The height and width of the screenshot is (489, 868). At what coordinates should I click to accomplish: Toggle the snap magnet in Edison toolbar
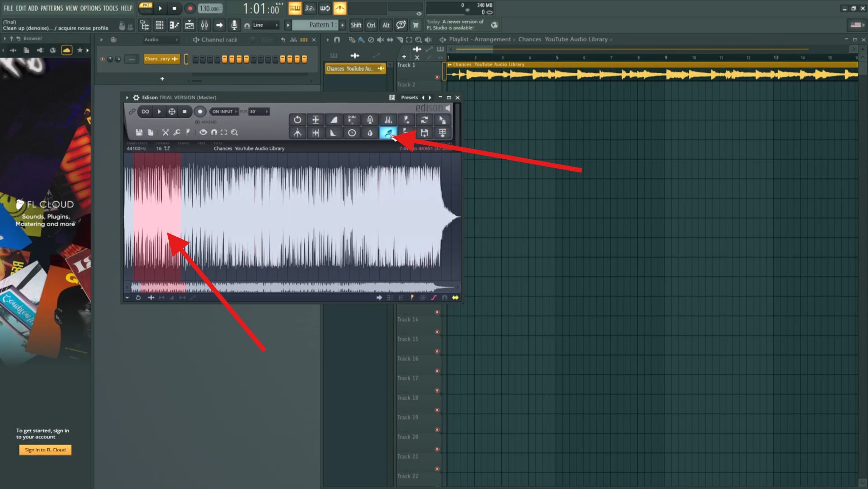coord(214,132)
